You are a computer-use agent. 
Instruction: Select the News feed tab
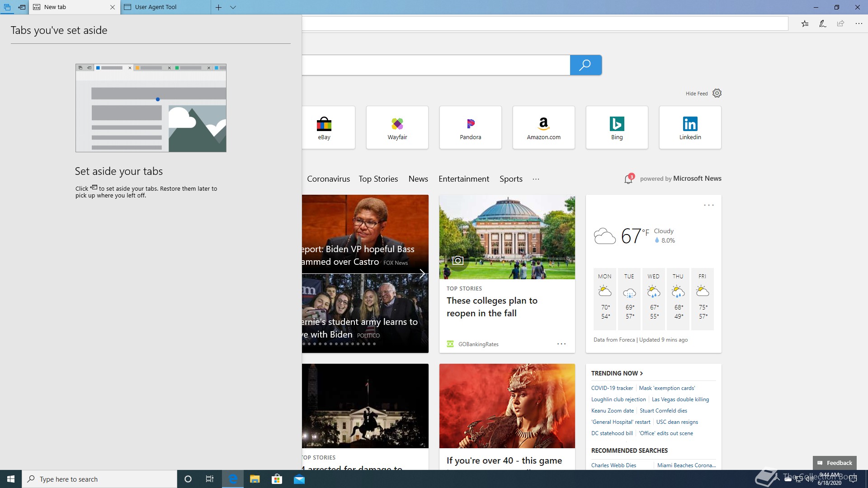pyautogui.click(x=418, y=179)
